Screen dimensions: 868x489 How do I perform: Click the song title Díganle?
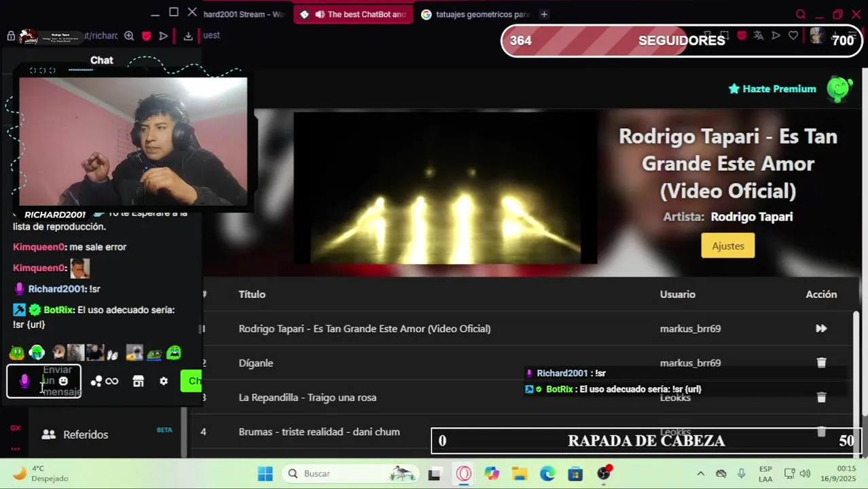(256, 363)
